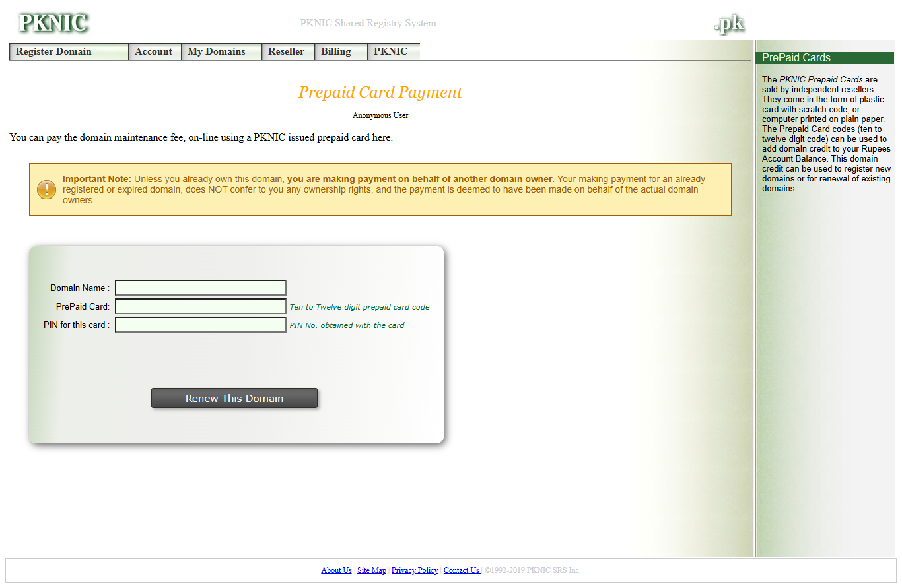The width and height of the screenshot is (902, 588).
Task: Open the PKNIC menu item
Action: click(392, 51)
